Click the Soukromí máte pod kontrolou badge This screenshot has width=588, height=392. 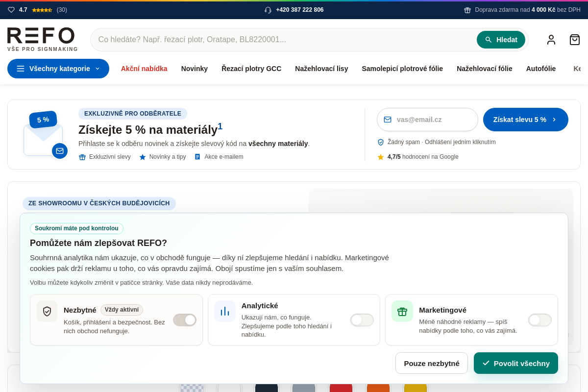click(76, 228)
